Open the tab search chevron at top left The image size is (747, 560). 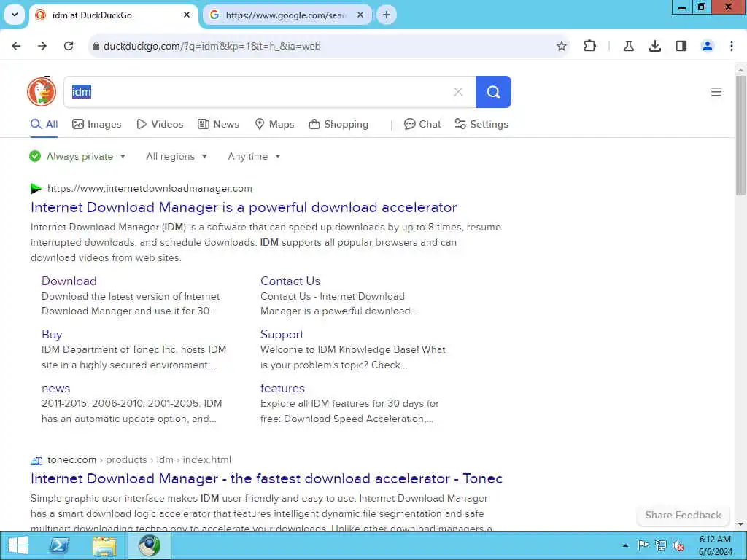pyautogui.click(x=15, y=15)
